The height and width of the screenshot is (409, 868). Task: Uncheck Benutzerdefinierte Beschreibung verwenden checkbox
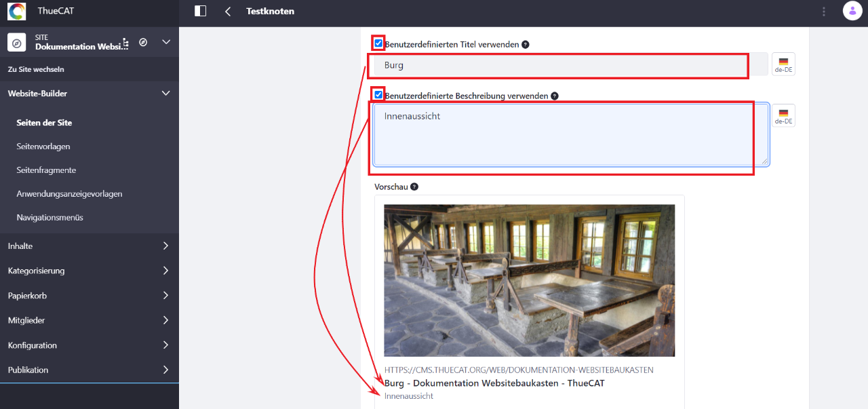click(x=378, y=95)
